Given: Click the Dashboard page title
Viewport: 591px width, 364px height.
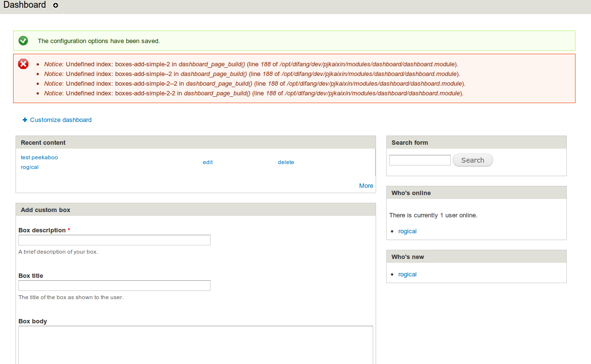Looking at the screenshot, I should pos(25,5).
